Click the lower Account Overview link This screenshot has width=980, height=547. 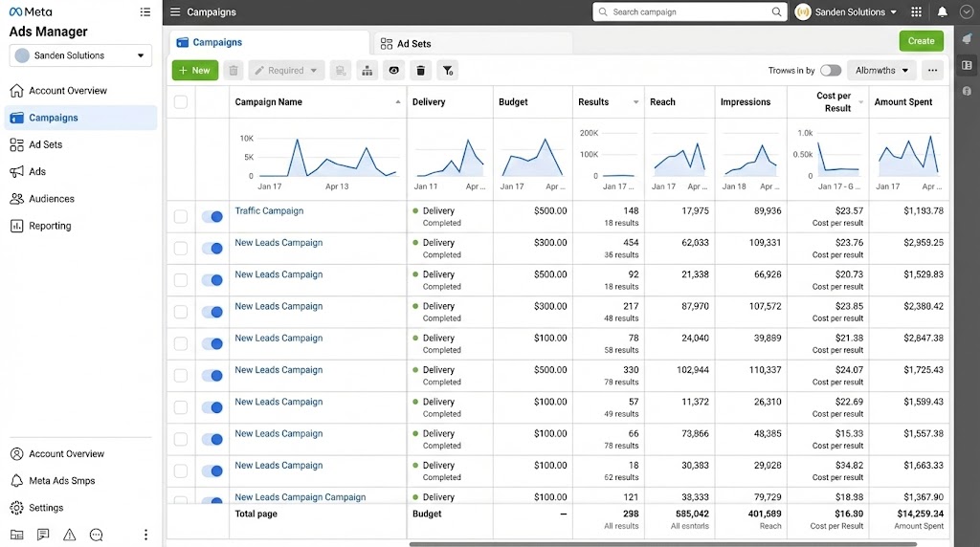(x=66, y=454)
